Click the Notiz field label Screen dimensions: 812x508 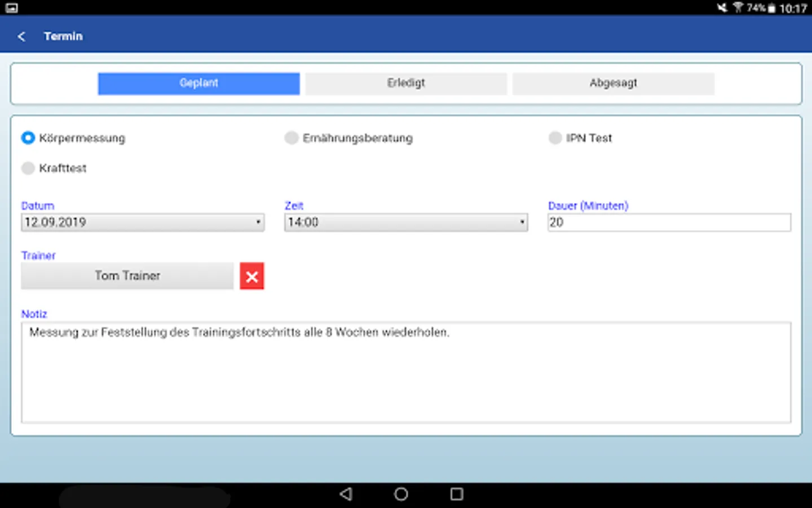(x=34, y=314)
